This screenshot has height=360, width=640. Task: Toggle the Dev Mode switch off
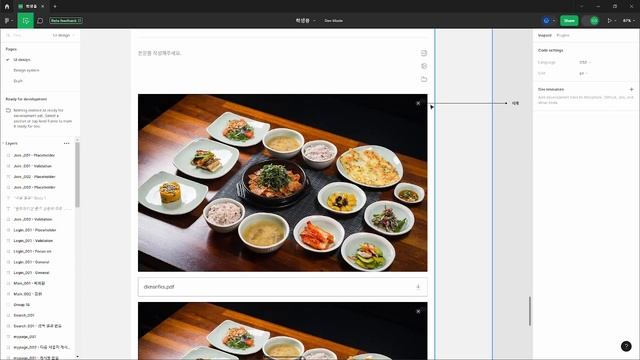point(591,20)
